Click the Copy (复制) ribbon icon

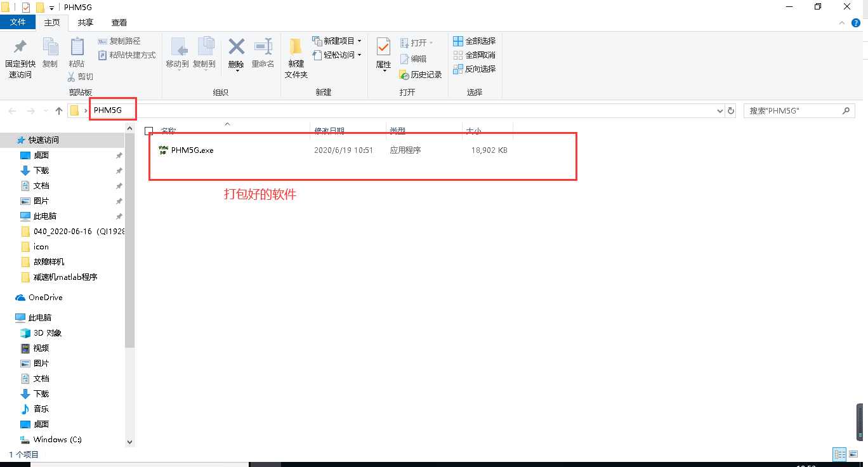tap(50, 47)
